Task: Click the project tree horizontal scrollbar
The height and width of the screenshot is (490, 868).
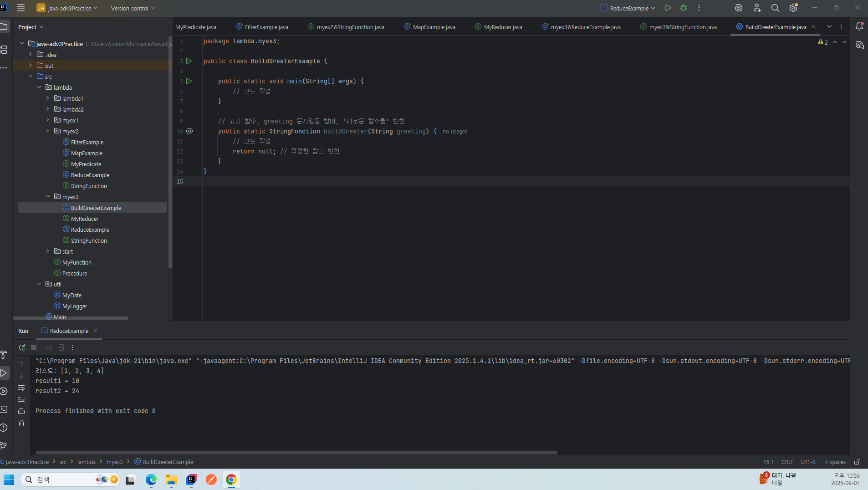Action: tap(71, 318)
